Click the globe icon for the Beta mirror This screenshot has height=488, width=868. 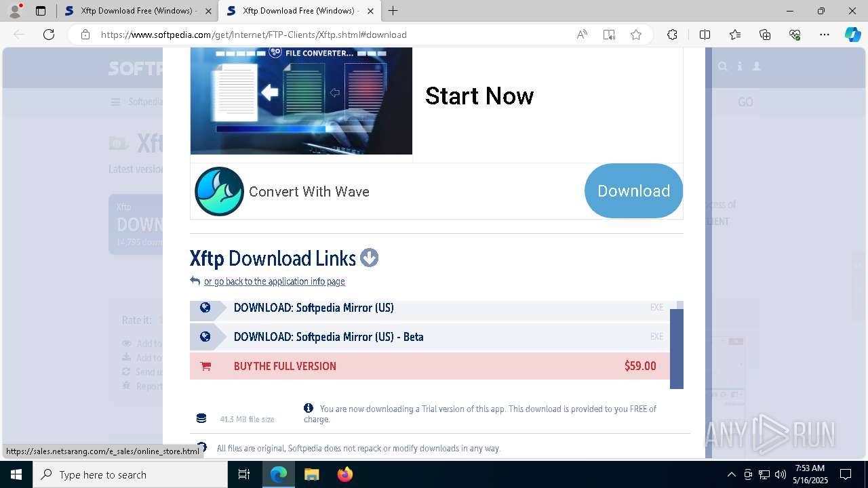[205, 336]
